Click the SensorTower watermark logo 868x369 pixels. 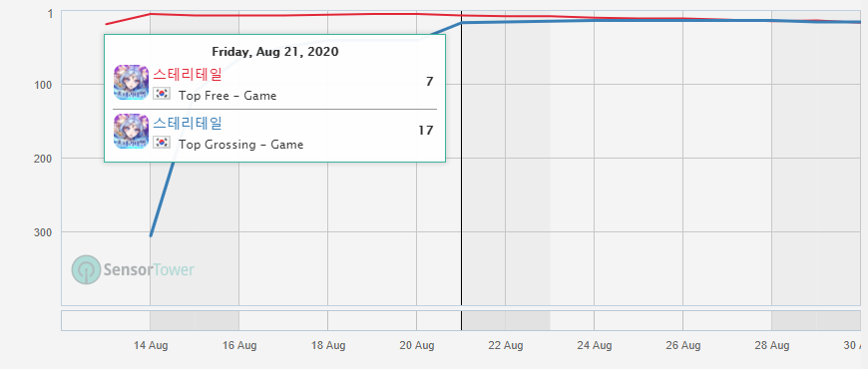point(133,270)
